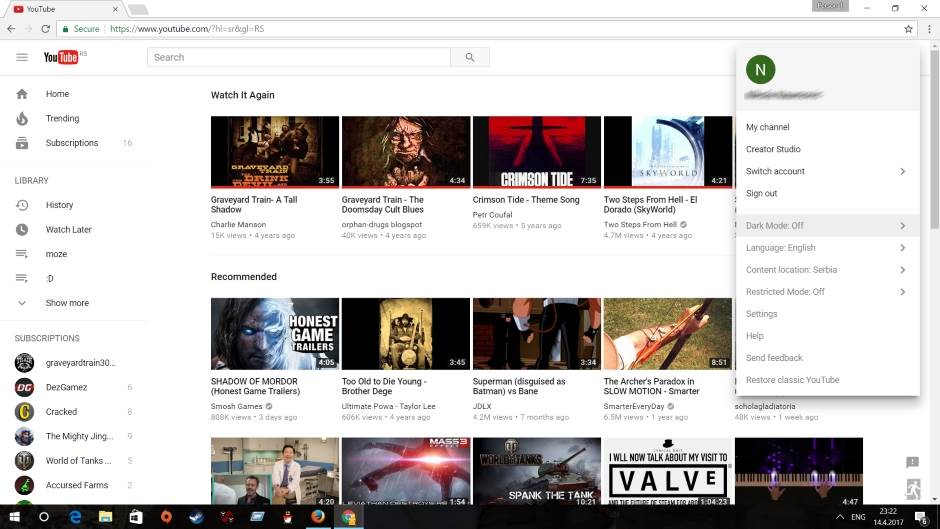Play Crimson Tide Theme Song thumbnail
This screenshot has height=529, width=940.
coord(537,152)
